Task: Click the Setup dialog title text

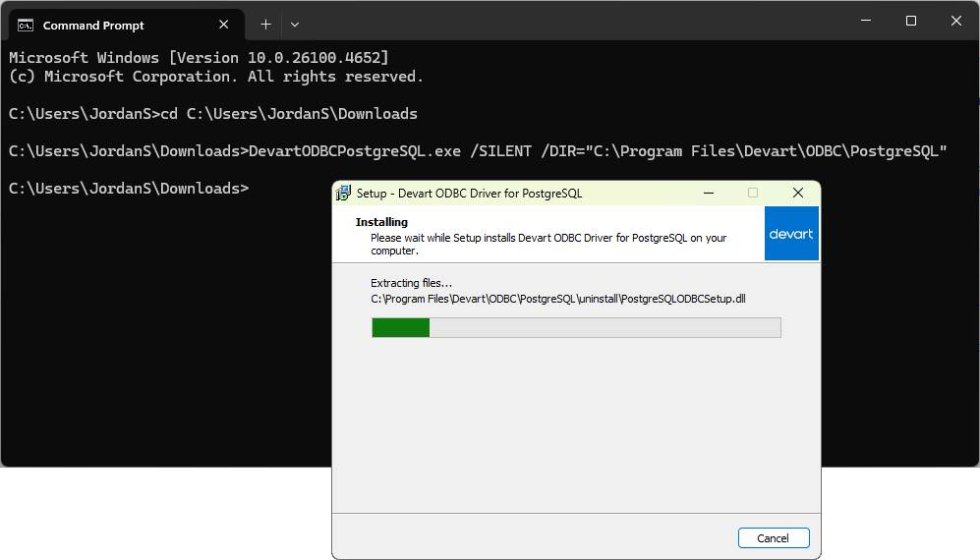Action: [x=470, y=194]
